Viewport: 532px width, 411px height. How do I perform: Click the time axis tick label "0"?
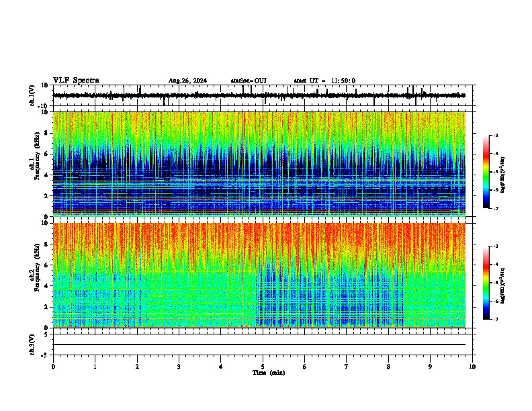click(x=53, y=367)
